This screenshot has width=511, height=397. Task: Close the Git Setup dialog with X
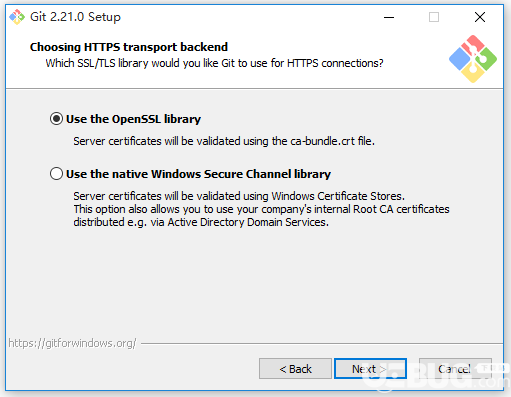tap(480, 17)
